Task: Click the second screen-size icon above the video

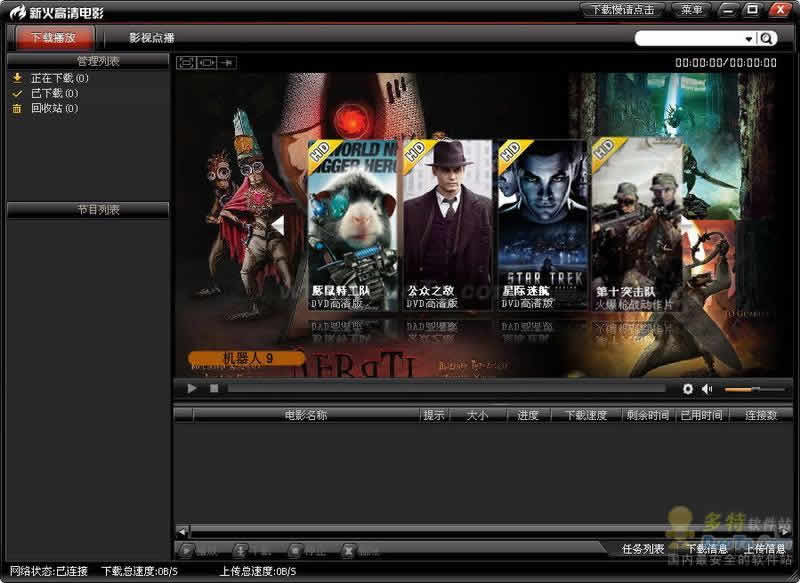Action: (x=207, y=62)
